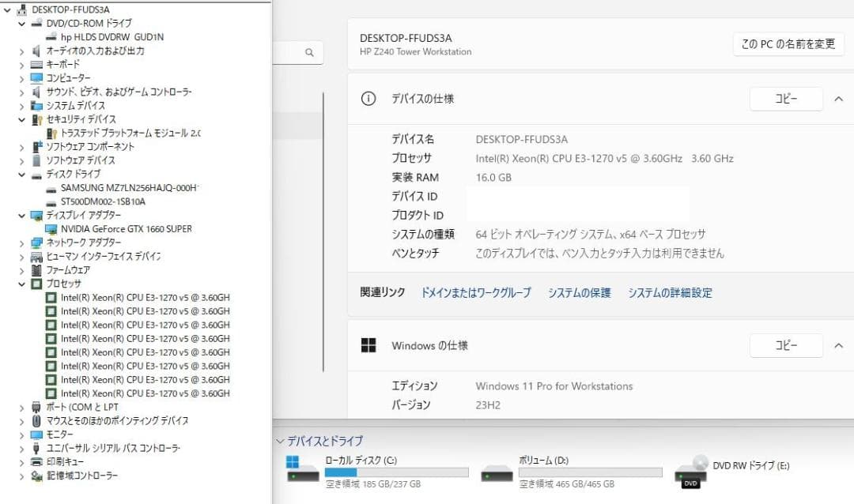Collapse the デバイスの仕様 section
This screenshot has height=504, width=854.
pyautogui.click(x=840, y=99)
